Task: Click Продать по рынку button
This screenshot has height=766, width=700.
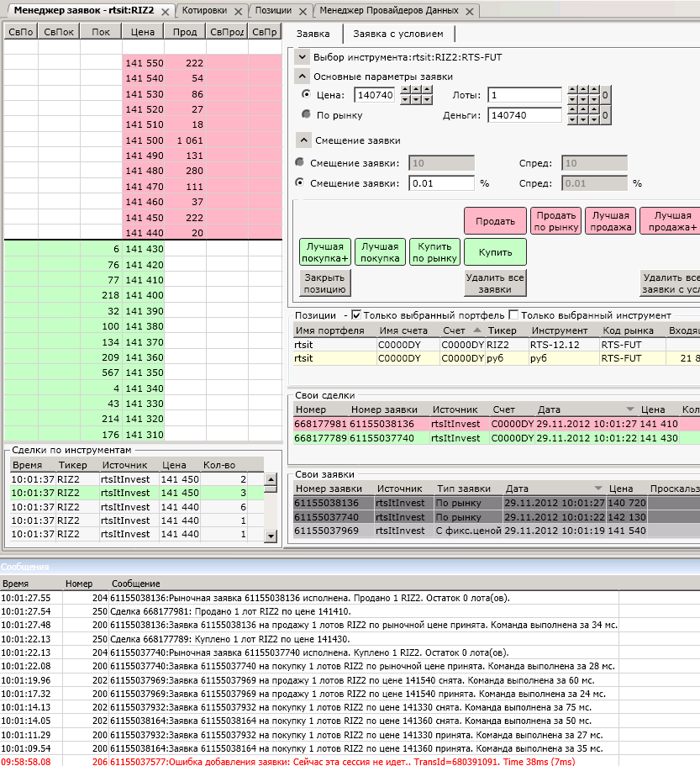Action: [556, 221]
